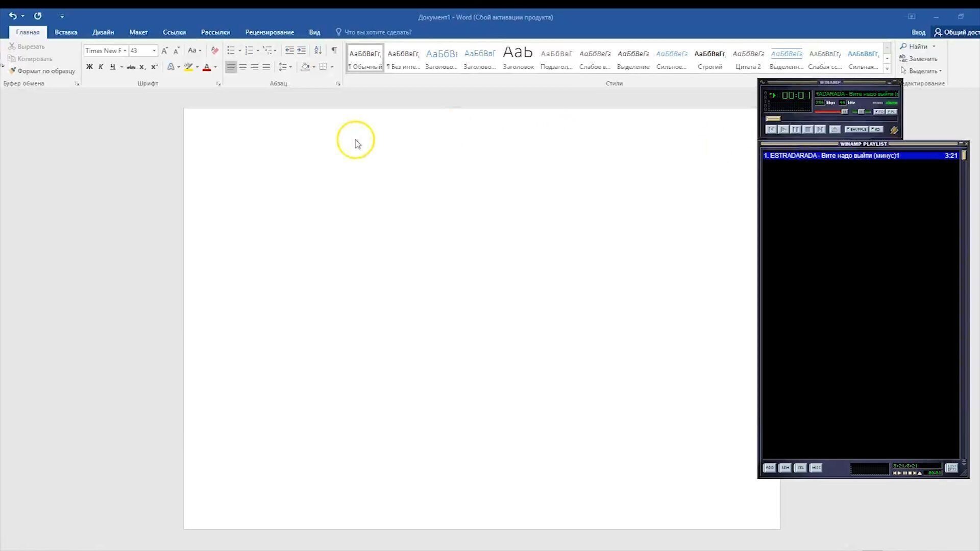Click the REM button in Winamp Playlist
Screen dimensions: 980x551
pos(785,468)
